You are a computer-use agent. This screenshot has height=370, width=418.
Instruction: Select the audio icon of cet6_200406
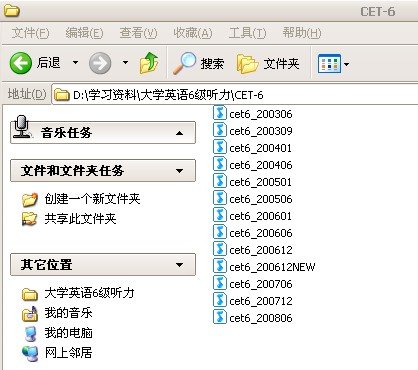click(220, 164)
